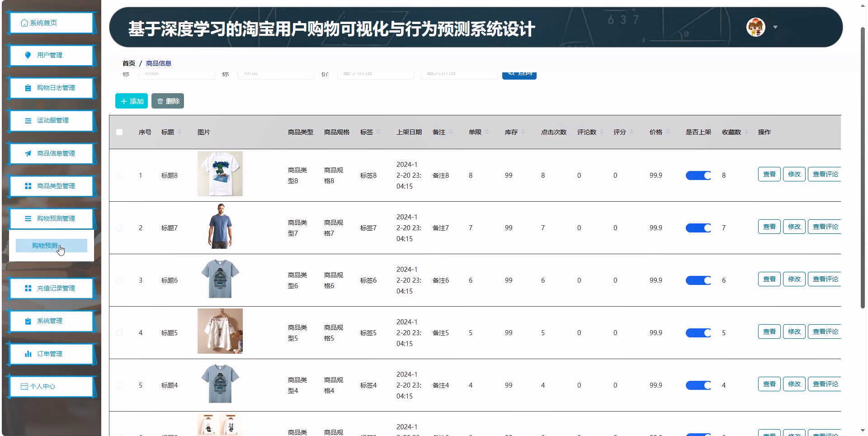Viewport: 868px width, 436px height.
Task: Open 购物日志管理 via its document icon
Action: (27, 88)
